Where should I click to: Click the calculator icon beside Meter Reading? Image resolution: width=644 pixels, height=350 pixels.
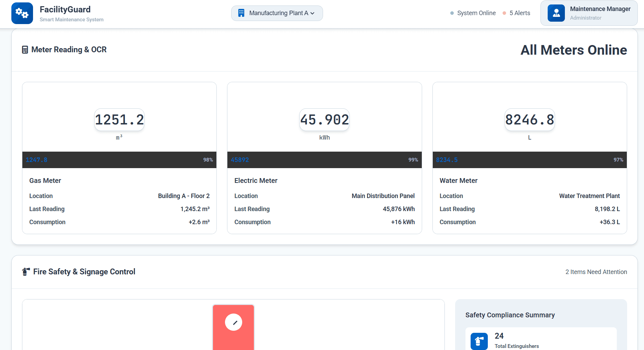click(x=25, y=50)
